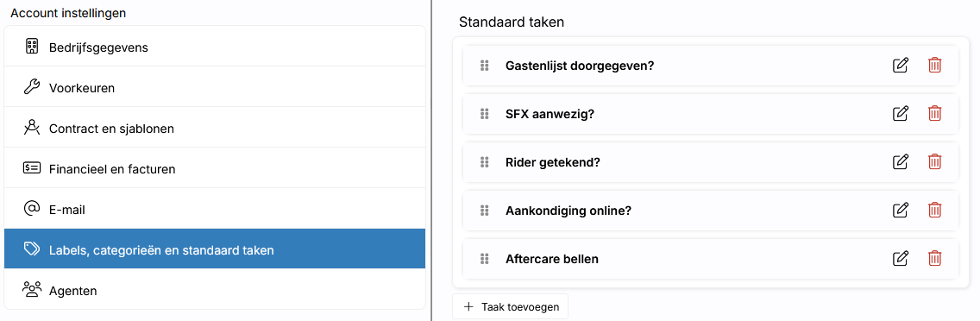This screenshot has height=321, width=980.
Task: Click Taak toevoegen button
Action: pyautogui.click(x=510, y=306)
